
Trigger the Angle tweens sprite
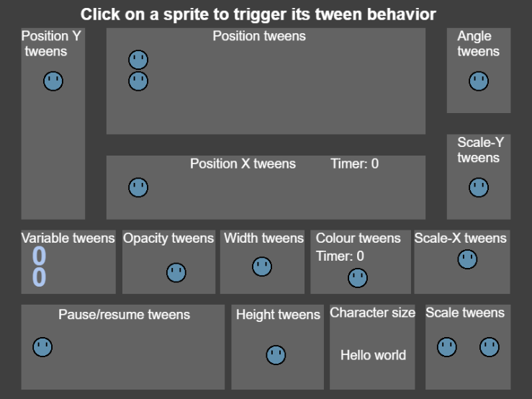[479, 81]
